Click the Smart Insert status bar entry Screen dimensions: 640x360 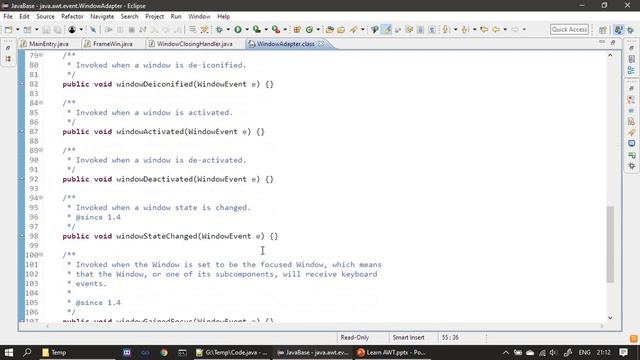(x=408, y=338)
